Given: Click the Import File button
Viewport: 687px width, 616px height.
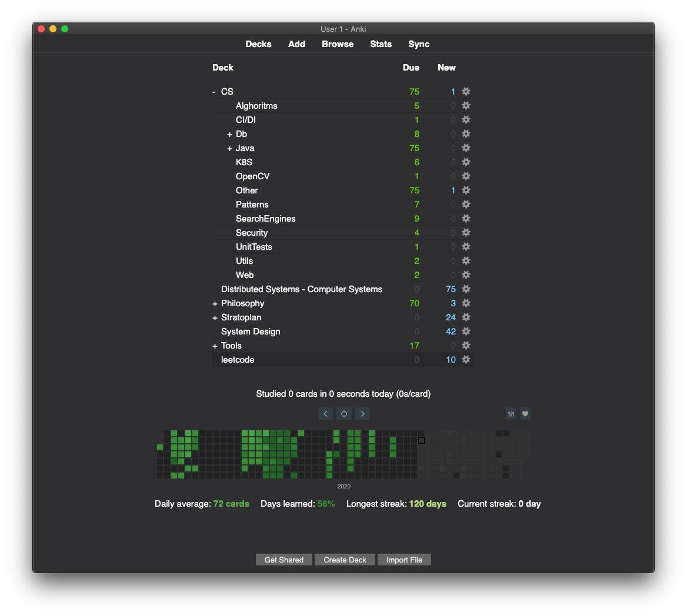Looking at the screenshot, I should click(404, 560).
